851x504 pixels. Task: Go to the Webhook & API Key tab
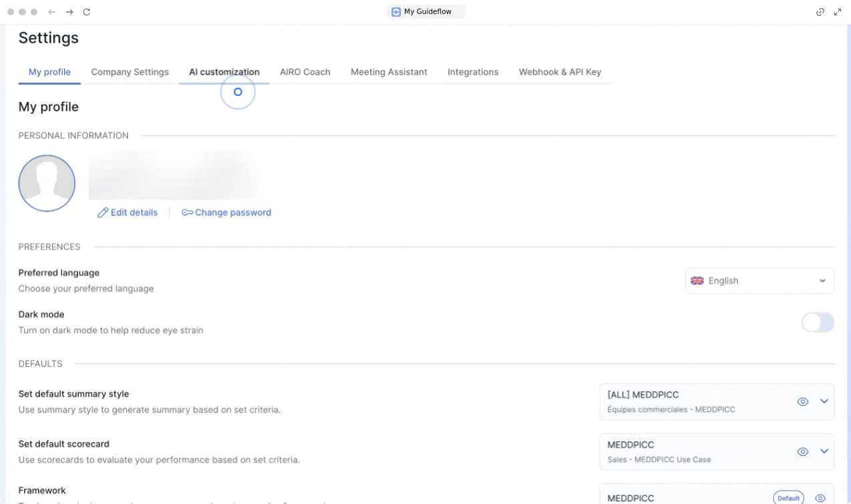click(560, 72)
